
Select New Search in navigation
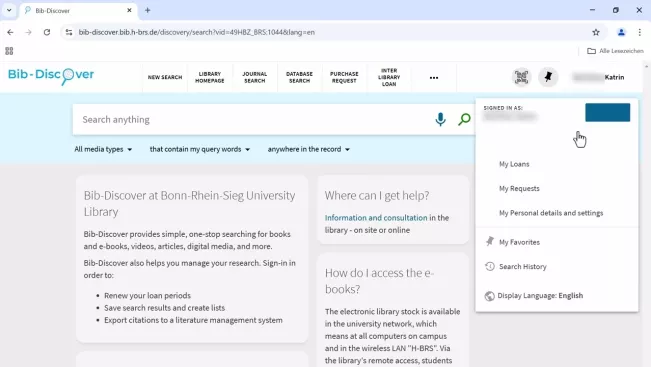coord(165,77)
